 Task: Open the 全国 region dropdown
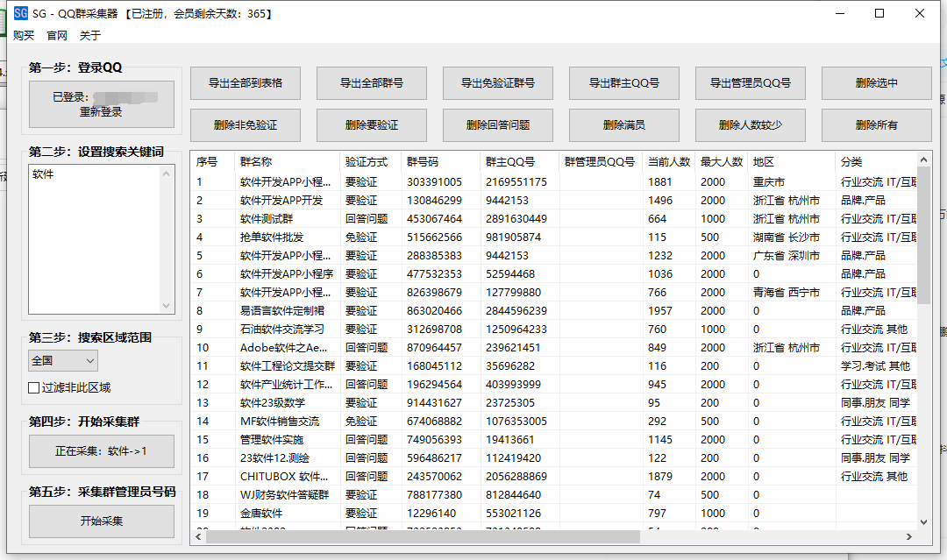pyautogui.click(x=63, y=361)
